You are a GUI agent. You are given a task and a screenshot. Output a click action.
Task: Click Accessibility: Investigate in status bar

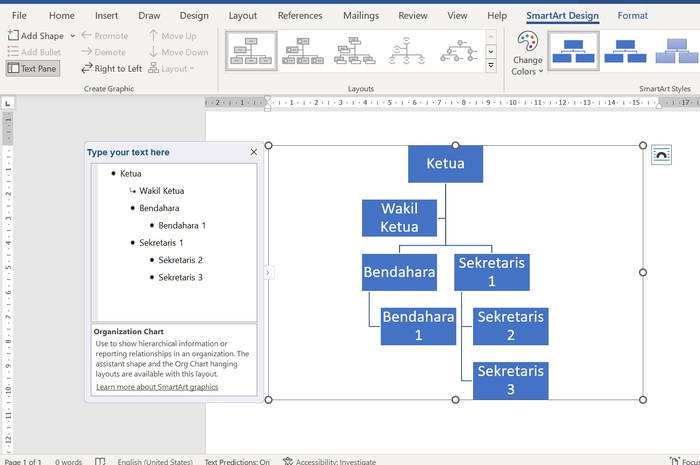(329, 462)
